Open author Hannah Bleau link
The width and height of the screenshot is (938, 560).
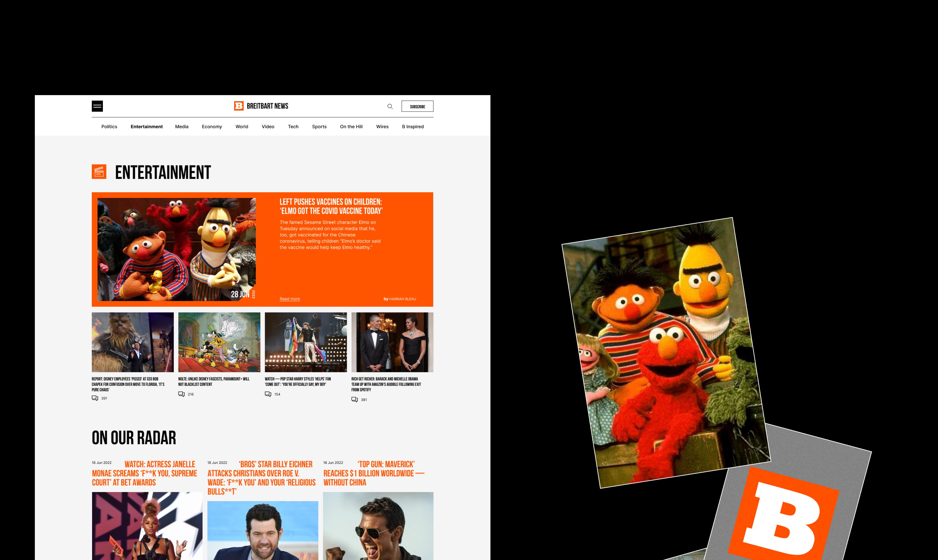(402, 299)
